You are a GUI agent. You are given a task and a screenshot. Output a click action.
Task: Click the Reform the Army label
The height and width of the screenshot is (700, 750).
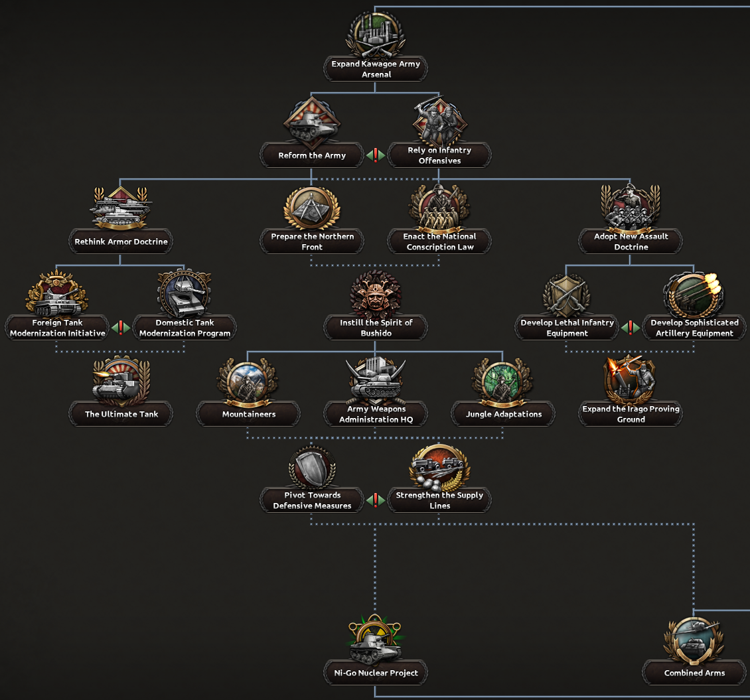click(x=312, y=155)
